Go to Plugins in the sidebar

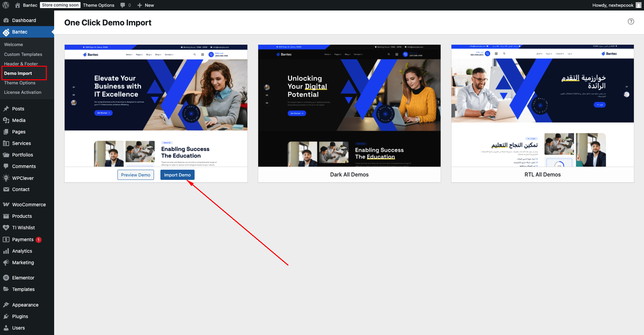pos(20,316)
